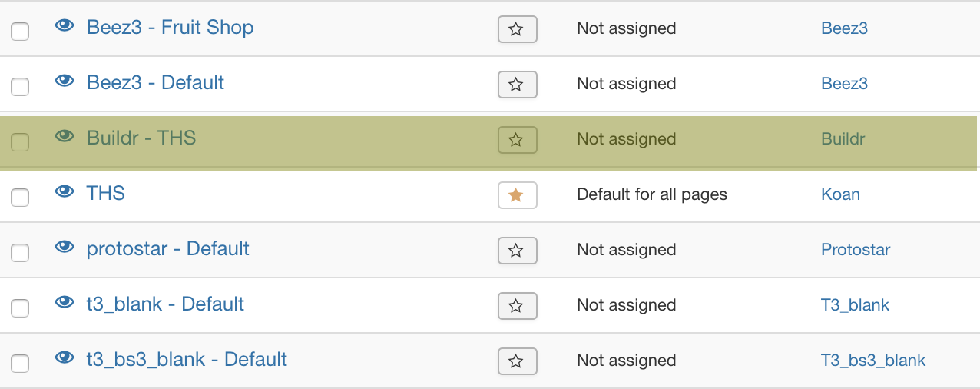Tick the t3_bs3_blank - Default checkbox
This screenshot has height=389, width=980.
(20, 364)
